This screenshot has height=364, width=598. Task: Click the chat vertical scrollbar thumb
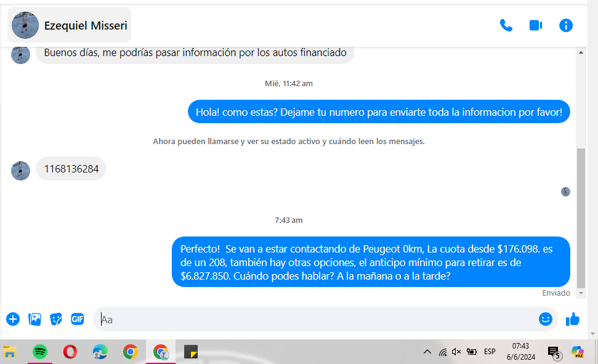[x=581, y=218]
